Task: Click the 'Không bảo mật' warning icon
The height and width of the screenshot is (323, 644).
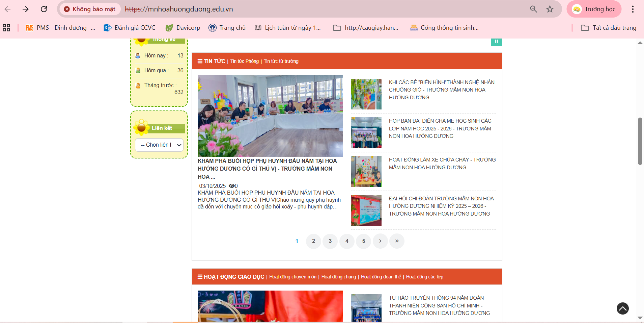Action: [67, 9]
